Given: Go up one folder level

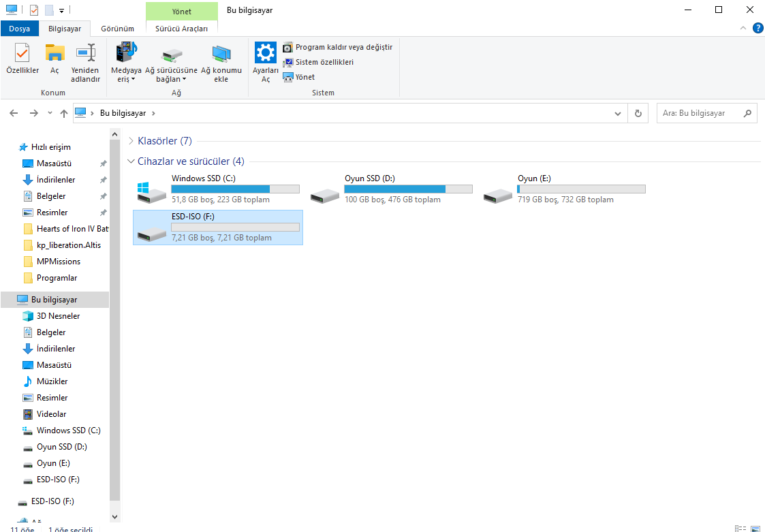Looking at the screenshot, I should point(64,113).
